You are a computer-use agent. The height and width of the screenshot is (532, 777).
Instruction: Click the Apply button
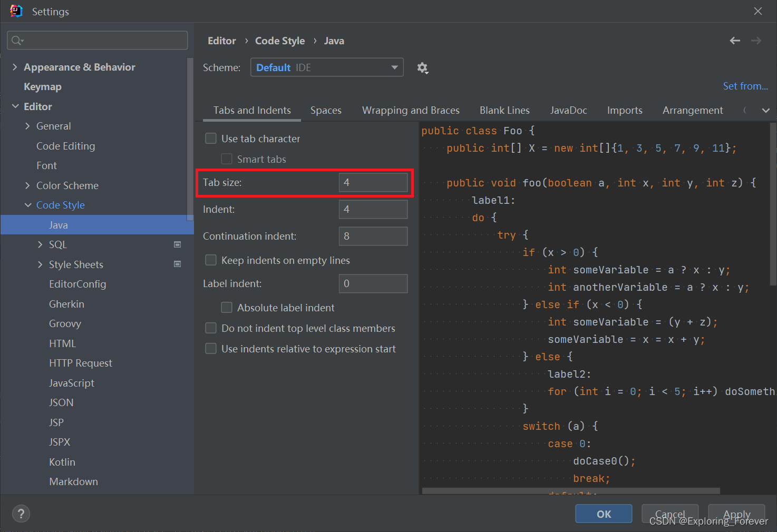[x=736, y=514]
